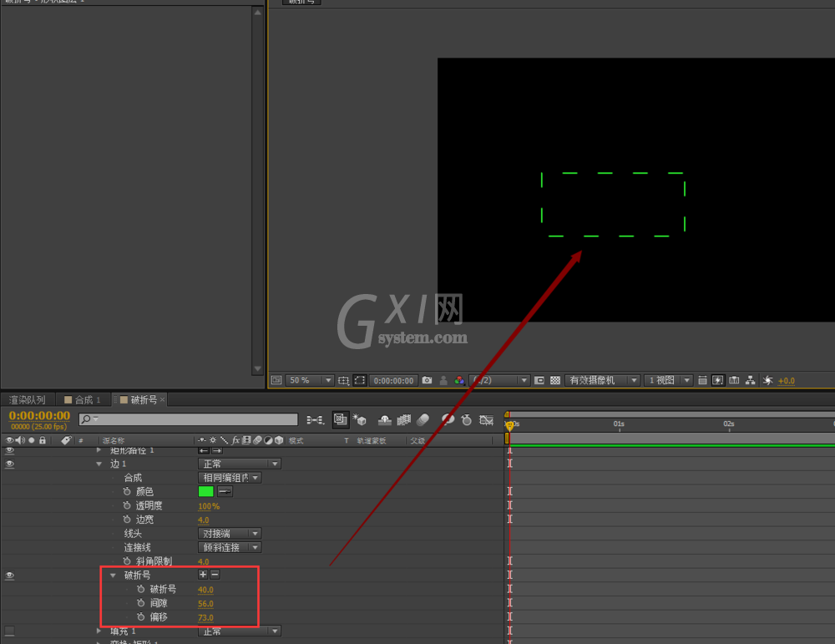Click the 偏移 value 73.0

(x=205, y=617)
